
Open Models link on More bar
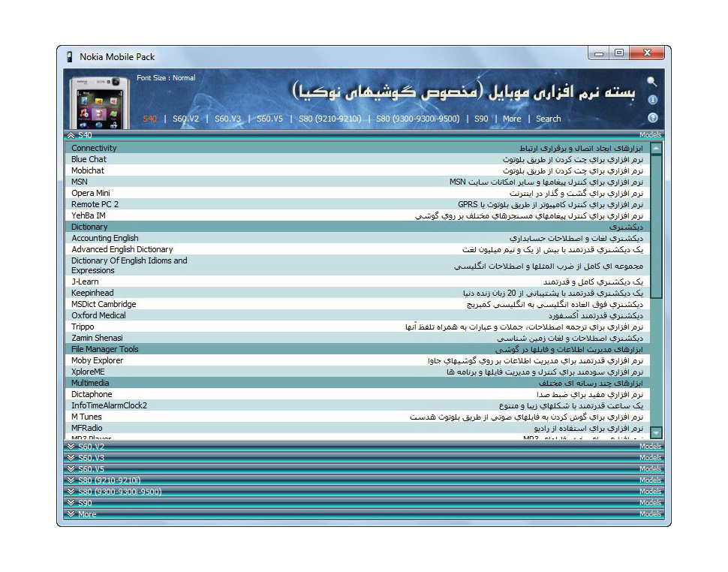point(650,514)
